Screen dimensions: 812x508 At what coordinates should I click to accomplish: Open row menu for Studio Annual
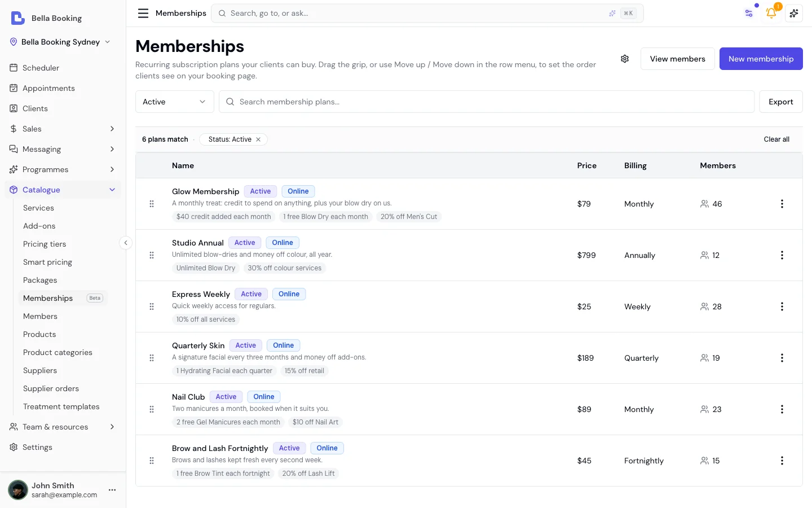point(782,255)
